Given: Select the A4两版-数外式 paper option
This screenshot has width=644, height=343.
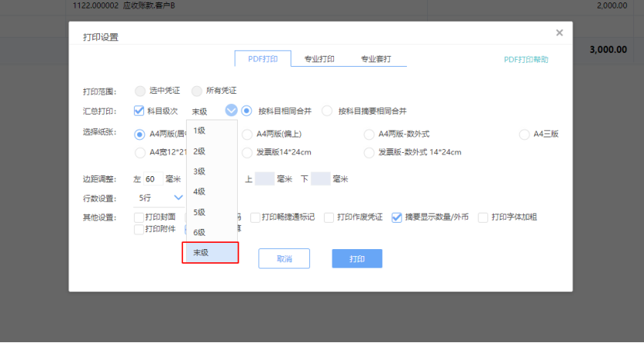Looking at the screenshot, I should pyautogui.click(x=369, y=134).
